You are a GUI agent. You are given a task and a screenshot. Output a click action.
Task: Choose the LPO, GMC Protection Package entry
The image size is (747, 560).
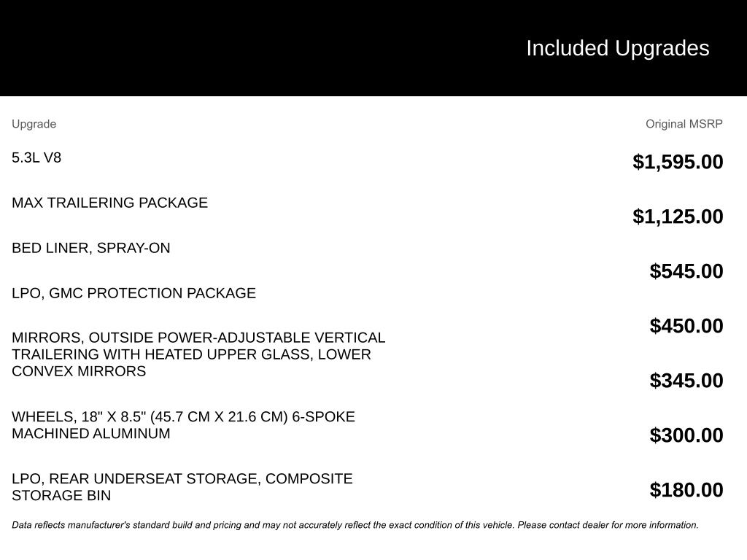[133, 293]
